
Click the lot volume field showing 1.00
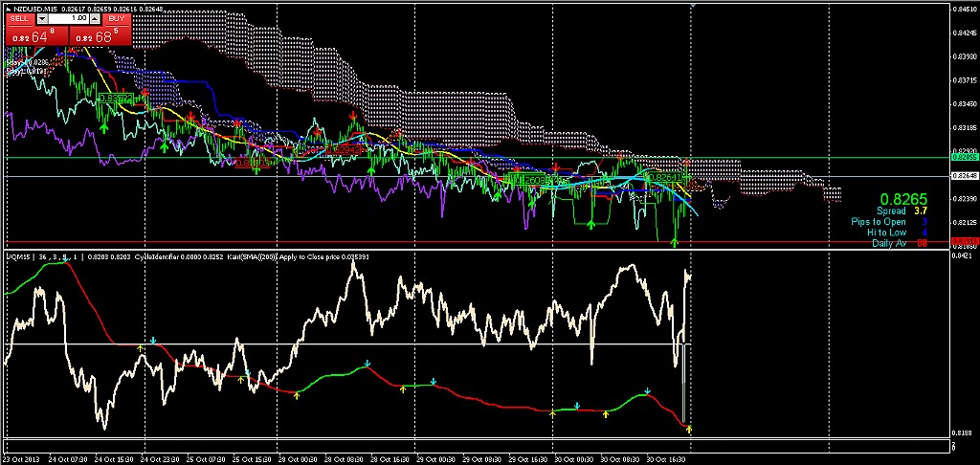(x=71, y=18)
